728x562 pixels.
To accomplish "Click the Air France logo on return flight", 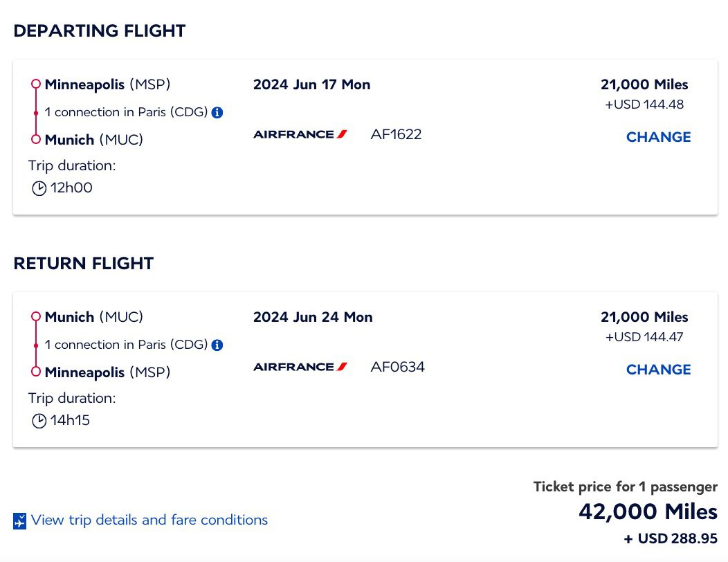I will click(300, 367).
